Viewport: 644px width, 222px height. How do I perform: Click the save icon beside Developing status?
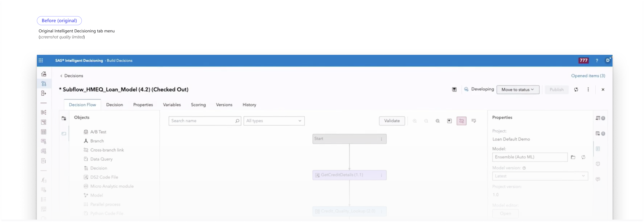click(454, 89)
